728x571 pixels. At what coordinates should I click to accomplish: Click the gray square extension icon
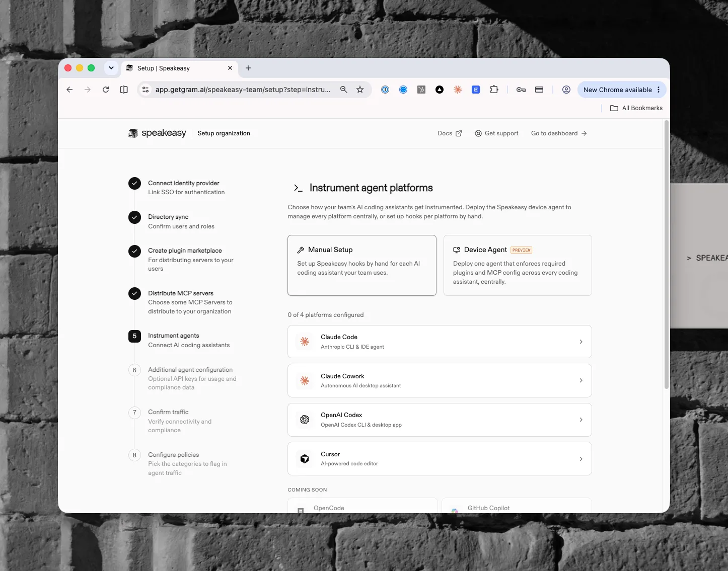(x=421, y=90)
